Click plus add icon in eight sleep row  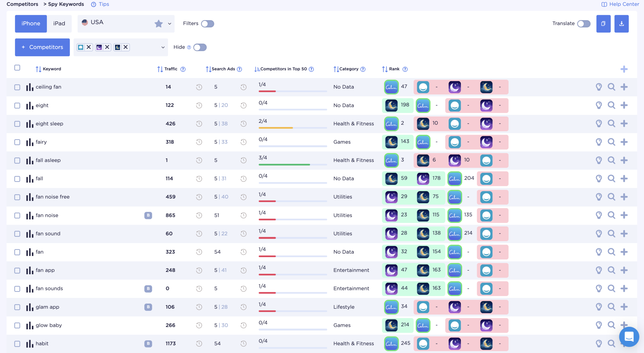624,124
